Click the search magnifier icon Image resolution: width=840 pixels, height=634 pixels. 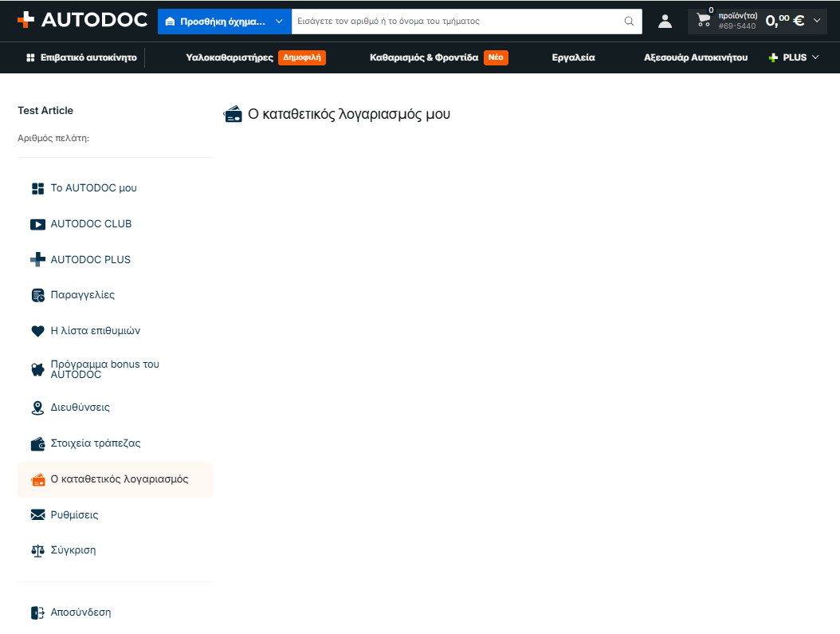629,22
